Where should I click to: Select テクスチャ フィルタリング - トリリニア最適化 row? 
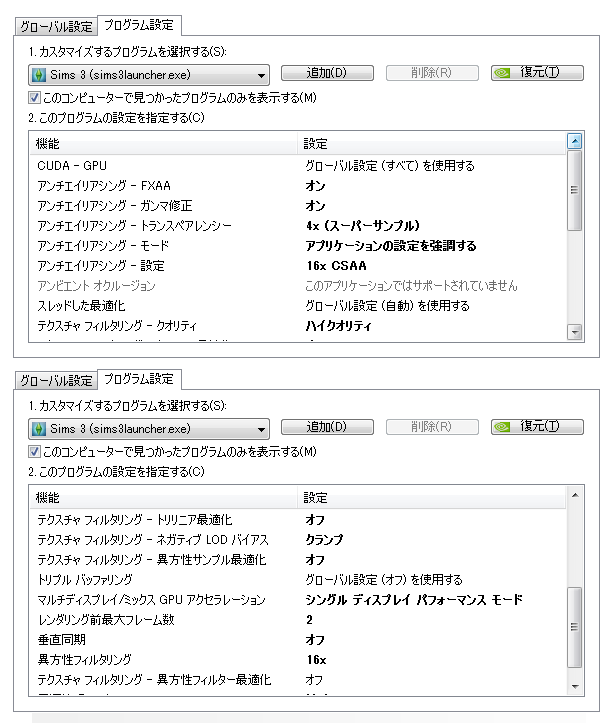point(298,520)
